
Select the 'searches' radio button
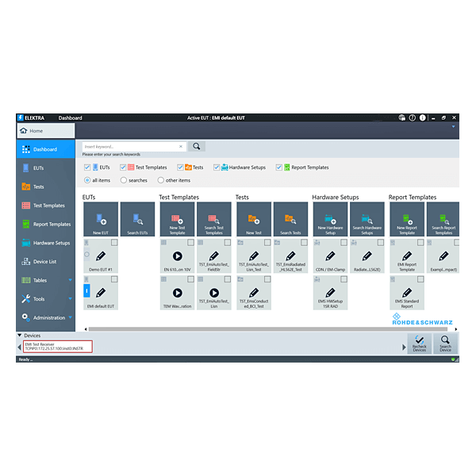pos(124,180)
